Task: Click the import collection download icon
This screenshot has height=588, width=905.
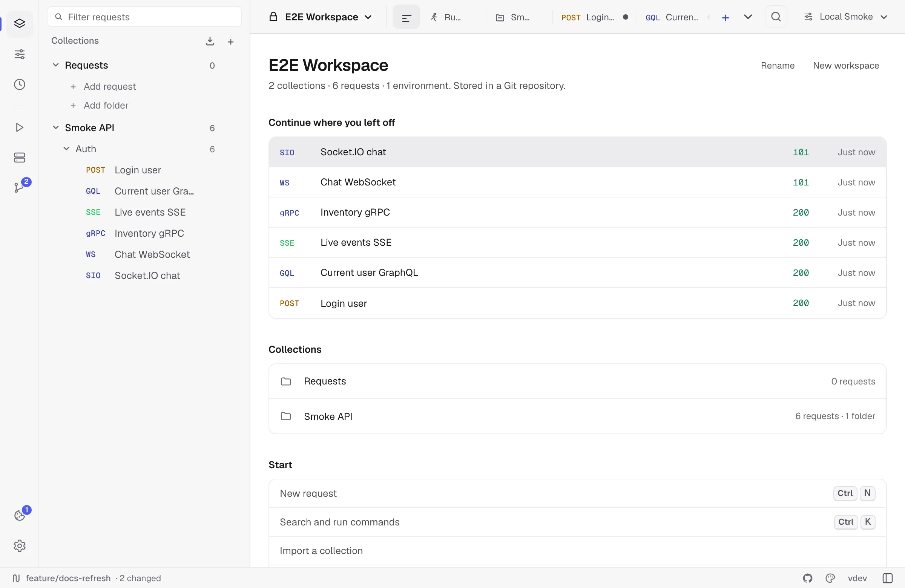Action: coord(210,41)
